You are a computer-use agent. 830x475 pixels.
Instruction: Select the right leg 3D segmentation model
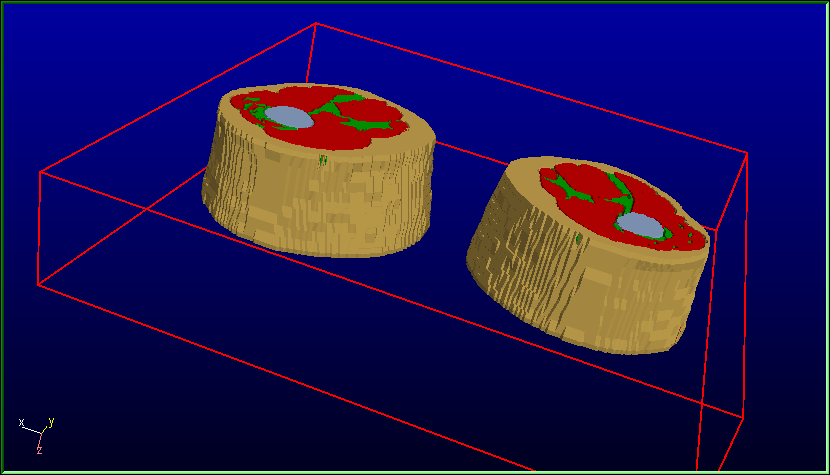click(x=588, y=255)
